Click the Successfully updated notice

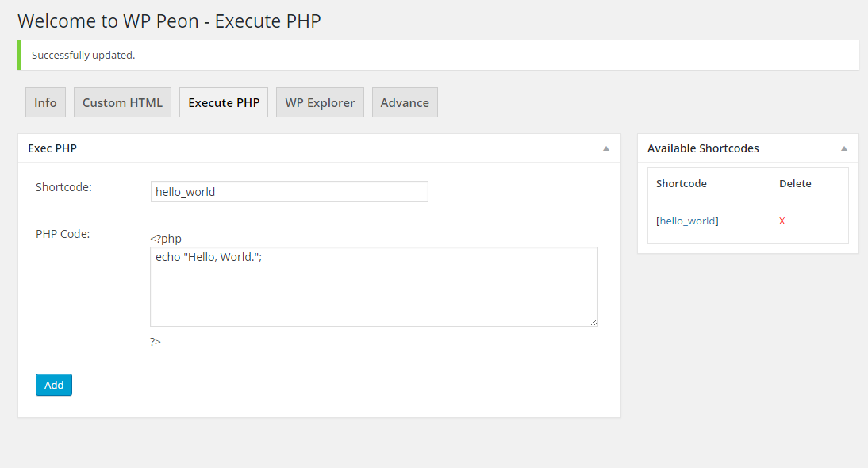click(x=439, y=55)
